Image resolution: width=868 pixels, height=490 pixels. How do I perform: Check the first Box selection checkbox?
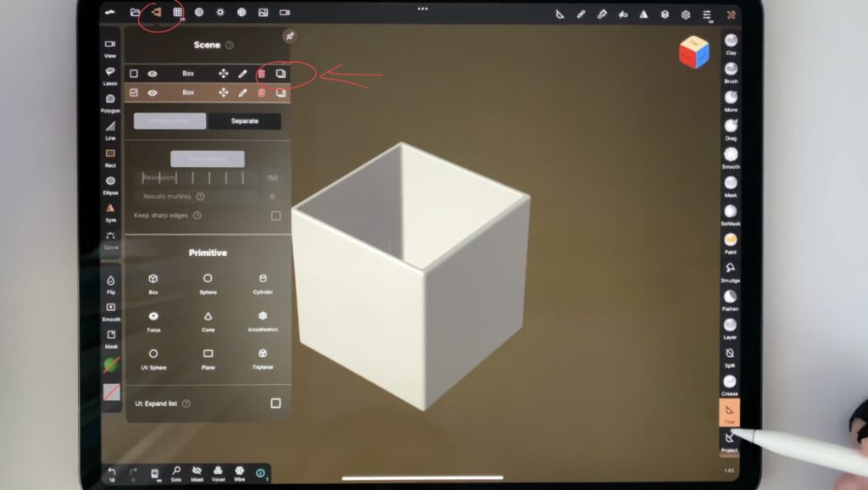[134, 74]
